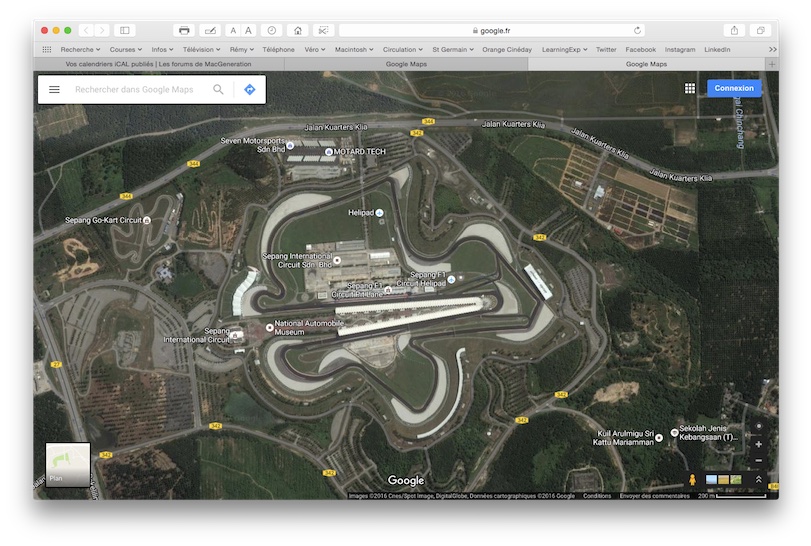Open the favorites grid icon in bookmarks bar
This screenshot has width=811, height=546.
47,50
